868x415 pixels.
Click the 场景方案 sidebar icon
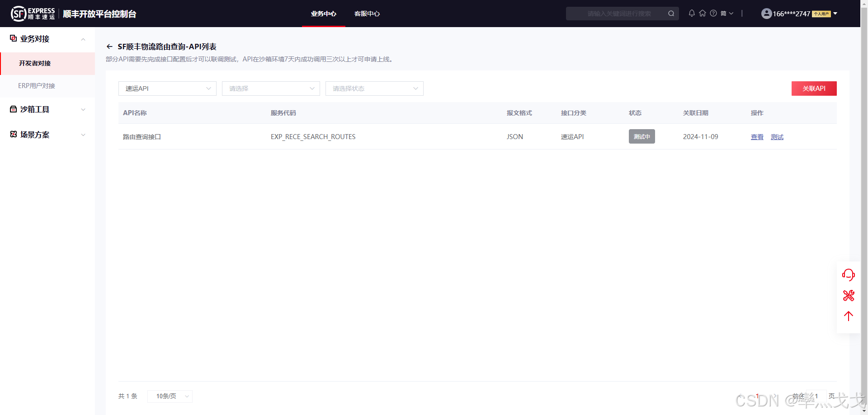pyautogui.click(x=14, y=134)
